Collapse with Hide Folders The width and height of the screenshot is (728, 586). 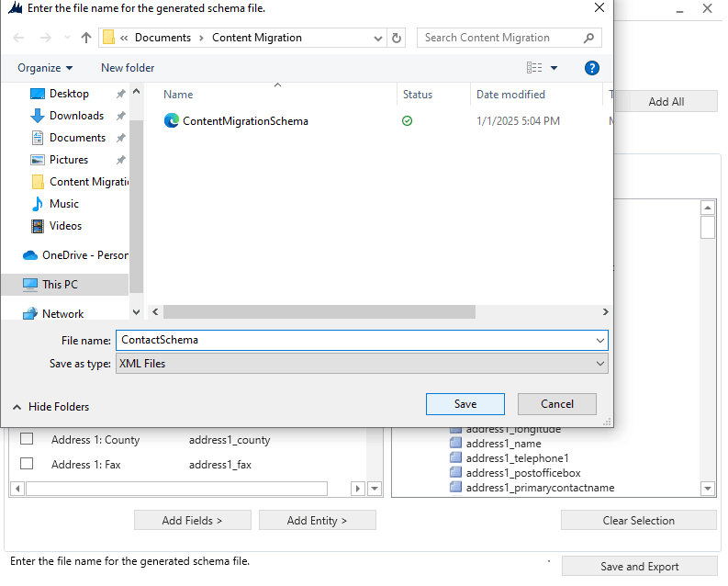pos(51,407)
